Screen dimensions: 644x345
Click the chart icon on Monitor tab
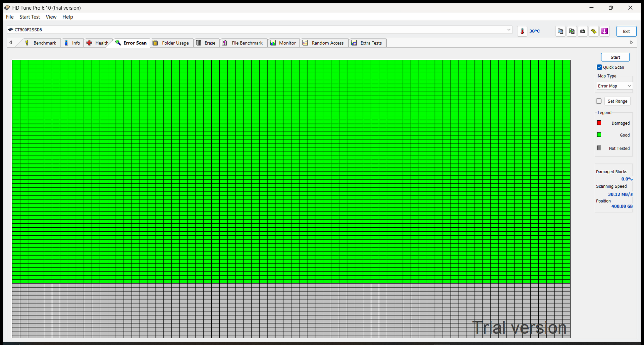[273, 43]
